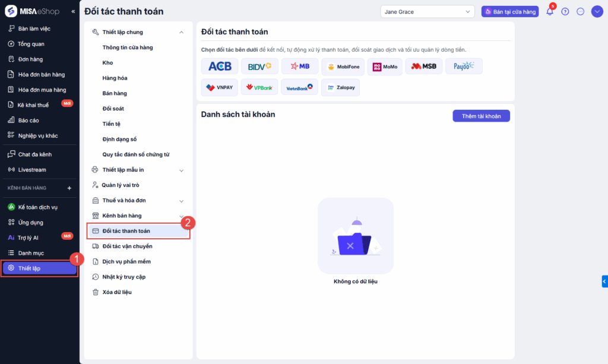The height and width of the screenshot is (364, 608).
Task: Select the BIDV payment partner
Action: coord(259,67)
